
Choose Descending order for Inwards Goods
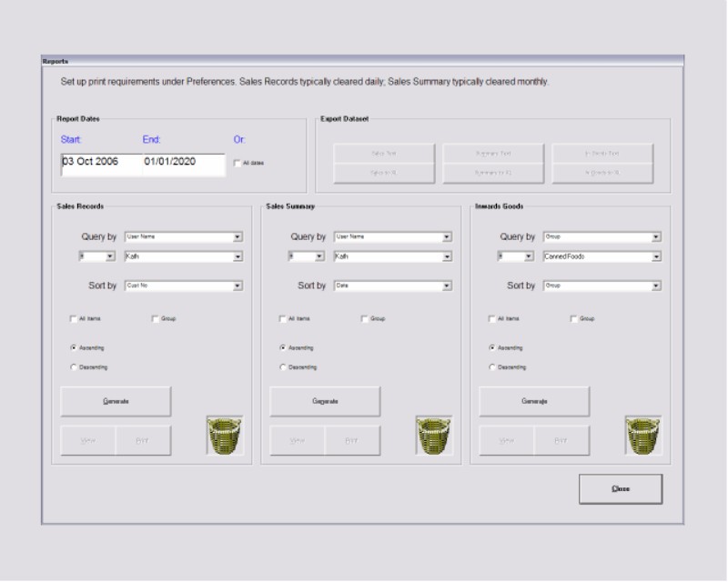492,367
